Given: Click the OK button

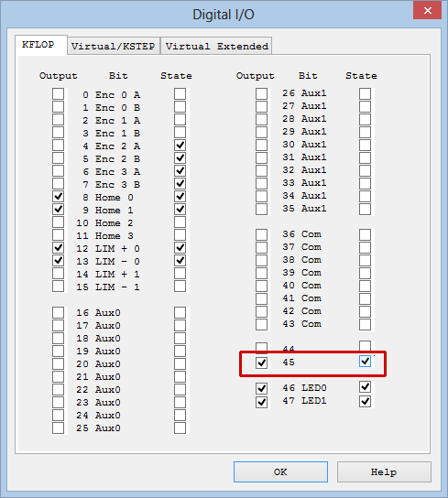Looking at the screenshot, I should click(x=280, y=472).
